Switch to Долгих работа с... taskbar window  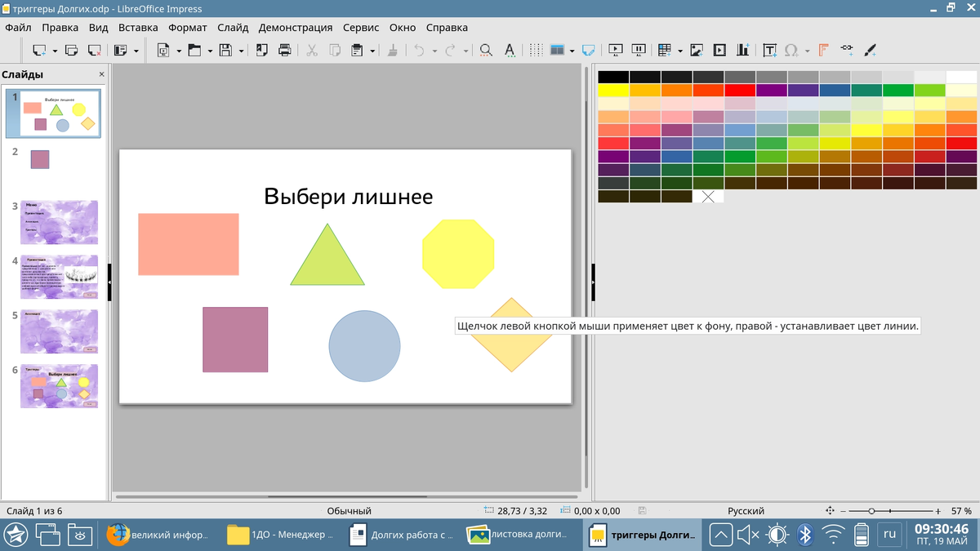pos(402,535)
